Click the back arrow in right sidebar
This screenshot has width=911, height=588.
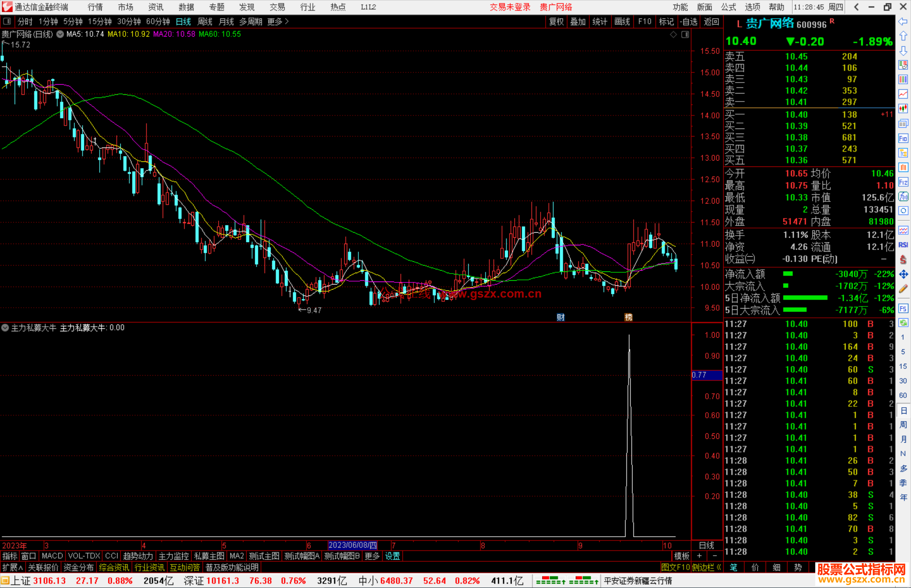(x=903, y=21)
